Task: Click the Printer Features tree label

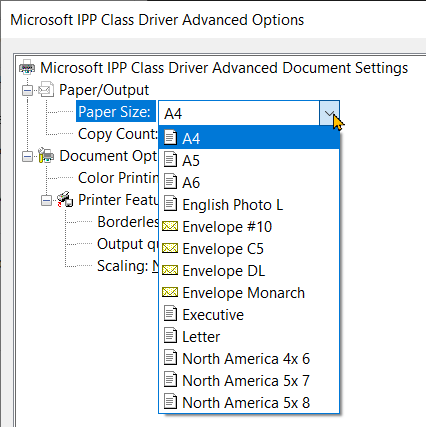Action: coord(118,200)
